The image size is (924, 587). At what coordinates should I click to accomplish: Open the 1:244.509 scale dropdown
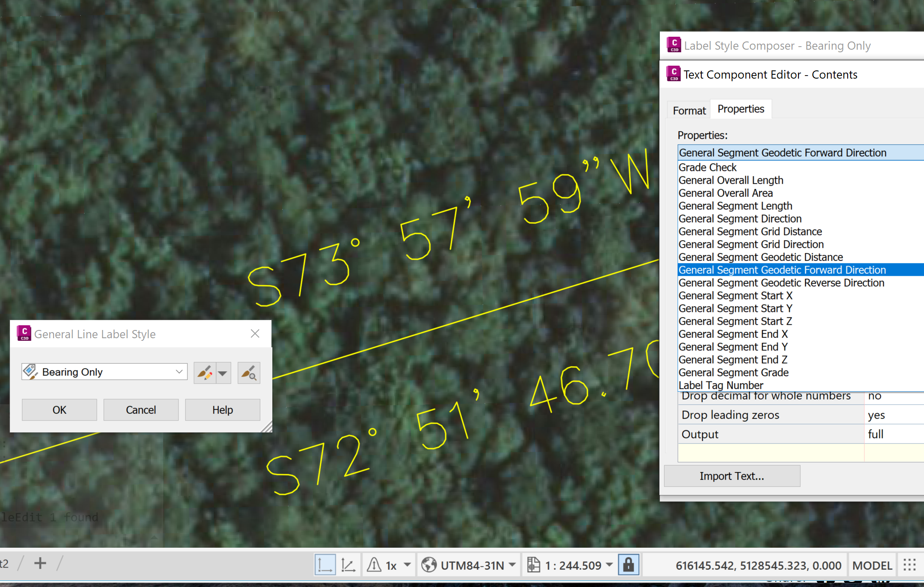(609, 565)
